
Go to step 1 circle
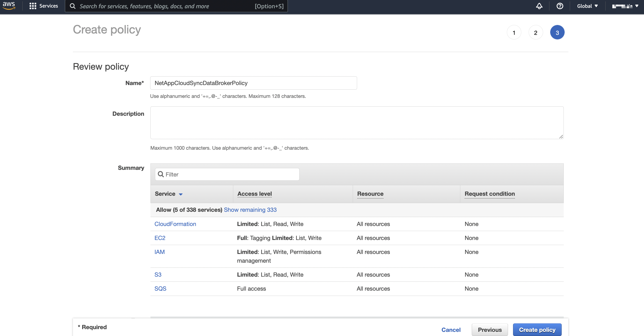pos(514,33)
